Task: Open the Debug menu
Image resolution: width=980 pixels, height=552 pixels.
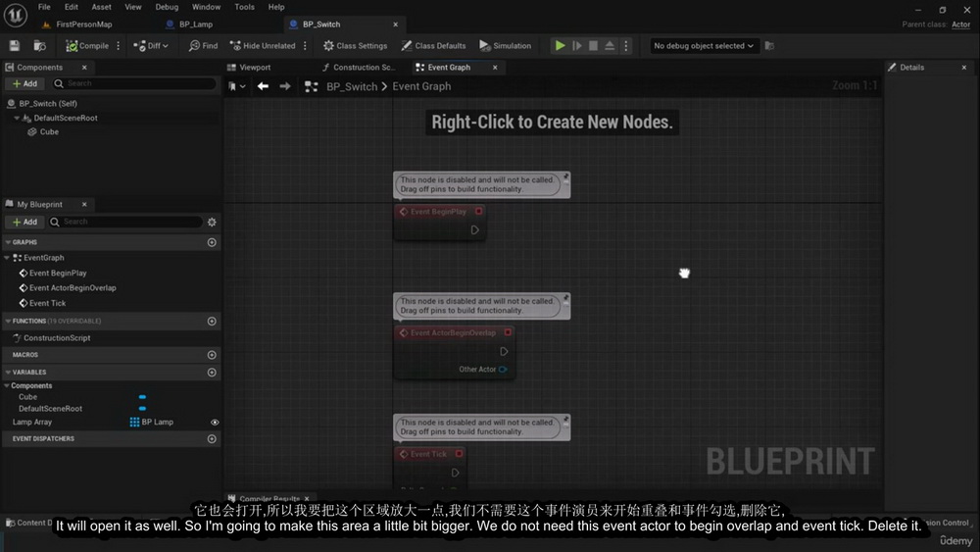Action: pos(167,7)
